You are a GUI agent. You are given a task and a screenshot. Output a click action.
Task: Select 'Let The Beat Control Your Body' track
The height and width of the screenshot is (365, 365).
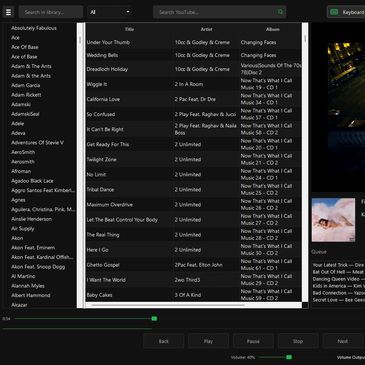pos(194,220)
